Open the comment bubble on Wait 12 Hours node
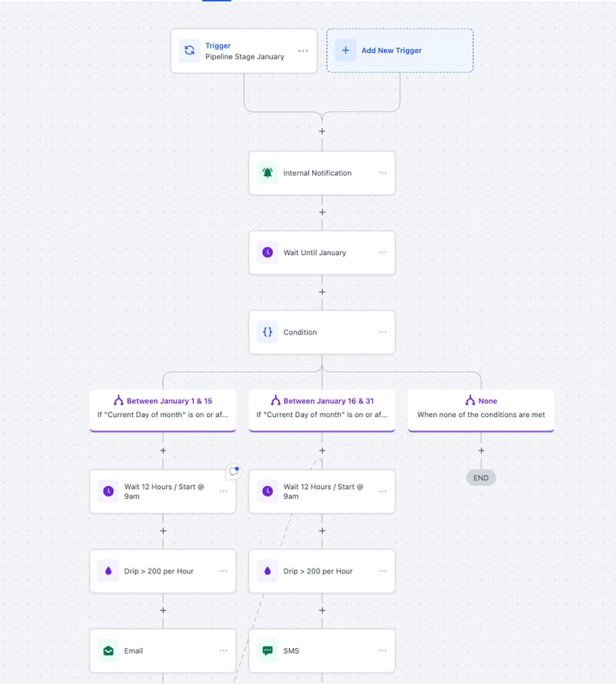Screen dimensions: 616x684 (233, 472)
